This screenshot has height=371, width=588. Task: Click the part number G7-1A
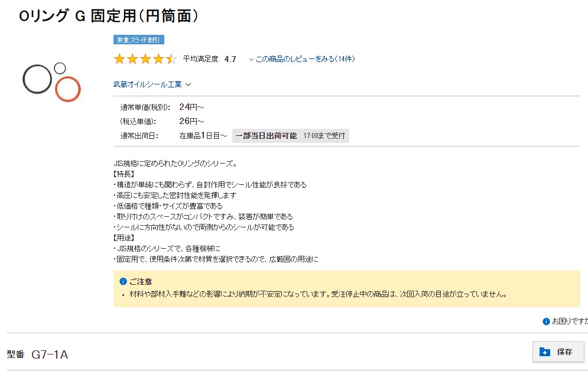50,354
